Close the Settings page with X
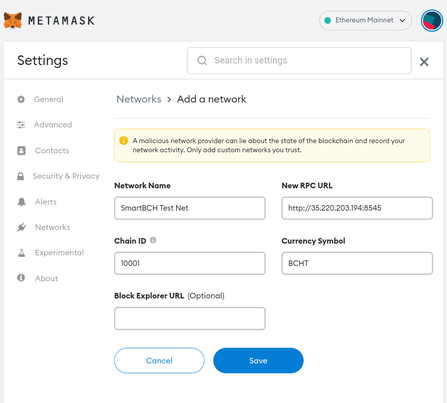Image resolution: width=447 pixels, height=403 pixels. tap(424, 62)
